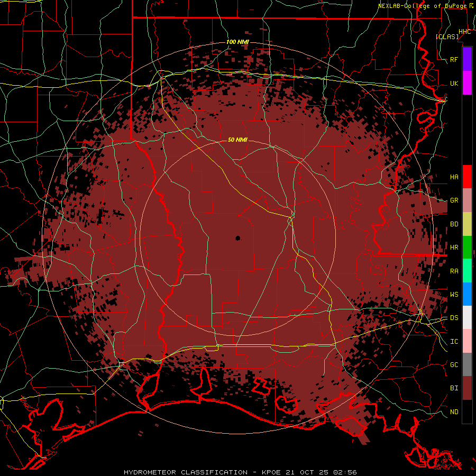Image resolution: width=476 pixels, height=476 pixels.
Task: Click the RF legend label
Action: point(454,59)
